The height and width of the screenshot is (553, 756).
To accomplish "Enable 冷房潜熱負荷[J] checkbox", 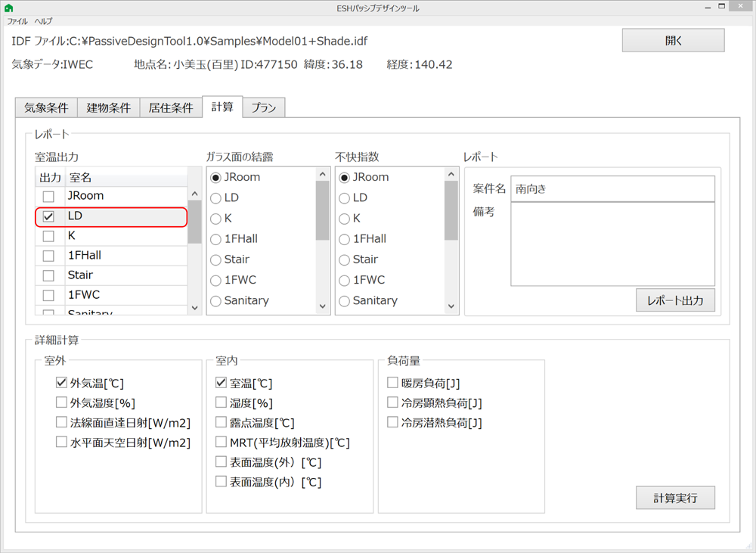I will coord(392,422).
